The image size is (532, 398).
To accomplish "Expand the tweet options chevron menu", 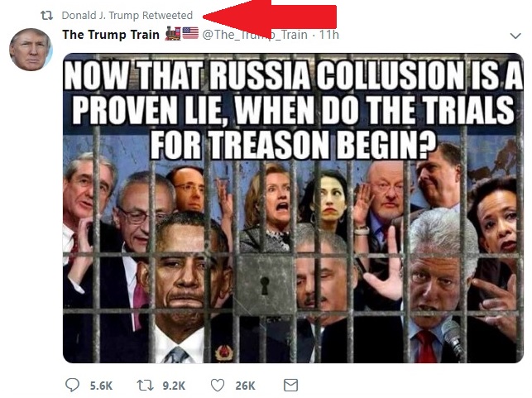I will click(x=515, y=36).
